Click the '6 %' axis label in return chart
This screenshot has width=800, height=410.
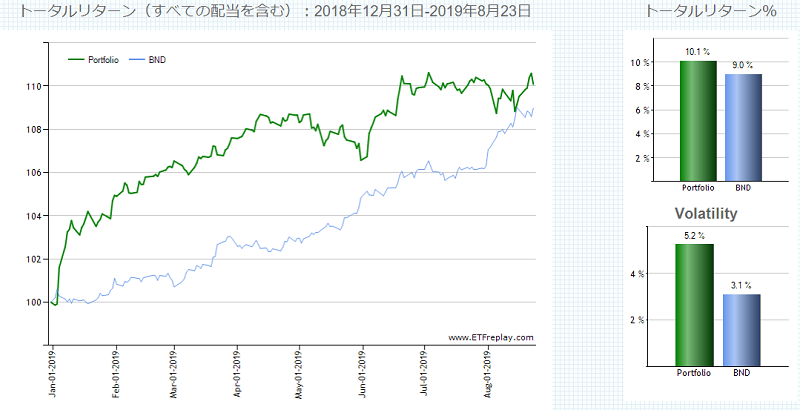tap(642, 110)
